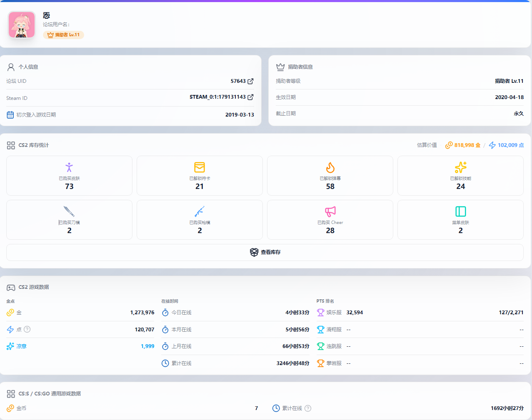Click the flame icon on 已解锁弹幕 card

tap(330, 167)
